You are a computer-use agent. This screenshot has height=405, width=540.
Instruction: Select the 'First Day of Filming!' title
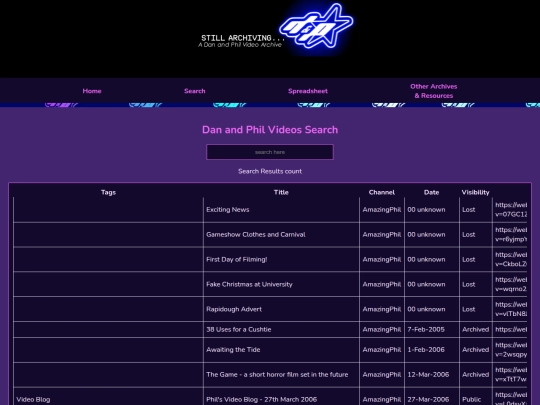pyautogui.click(x=237, y=259)
